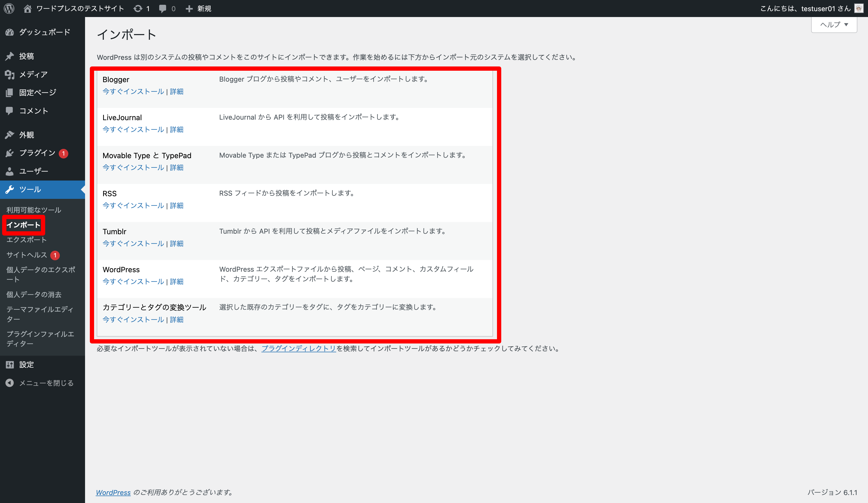Click the プラグイン update count badge

(63, 153)
